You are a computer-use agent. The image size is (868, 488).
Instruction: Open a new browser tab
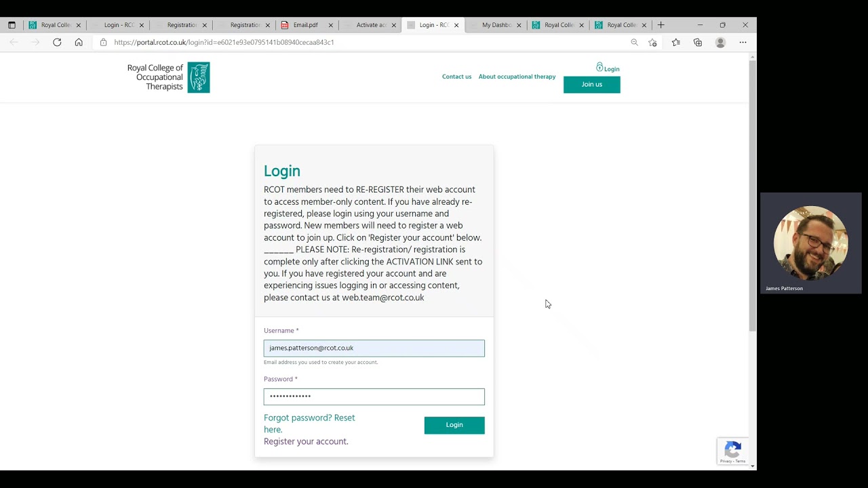(x=660, y=25)
